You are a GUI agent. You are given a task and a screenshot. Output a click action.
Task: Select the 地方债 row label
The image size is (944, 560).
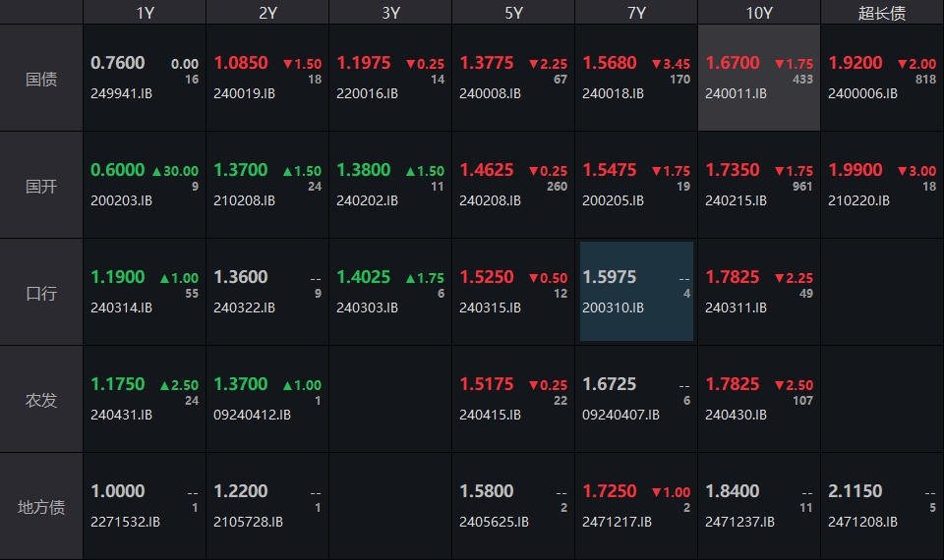(41, 507)
